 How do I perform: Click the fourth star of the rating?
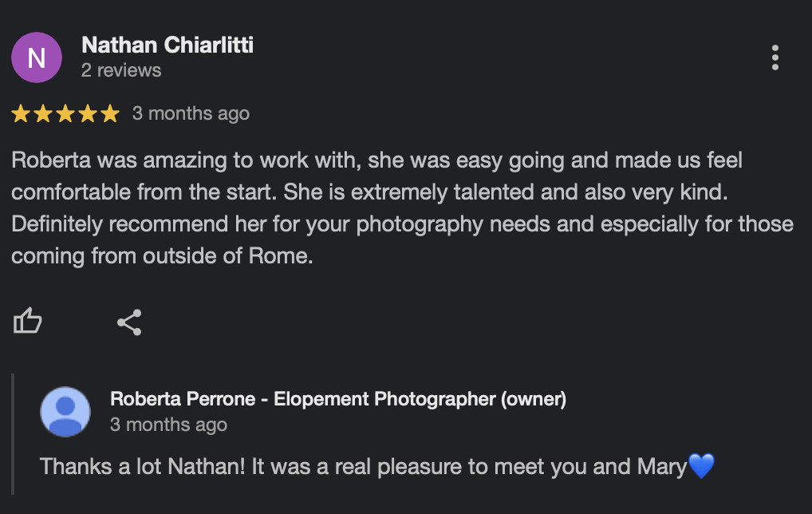coord(88,114)
